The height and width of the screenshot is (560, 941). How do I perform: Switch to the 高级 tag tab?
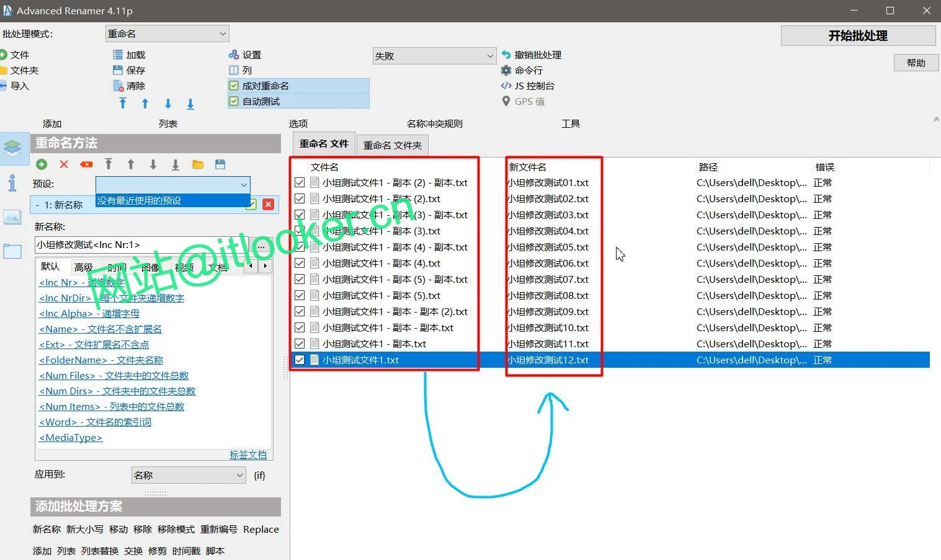(83, 267)
